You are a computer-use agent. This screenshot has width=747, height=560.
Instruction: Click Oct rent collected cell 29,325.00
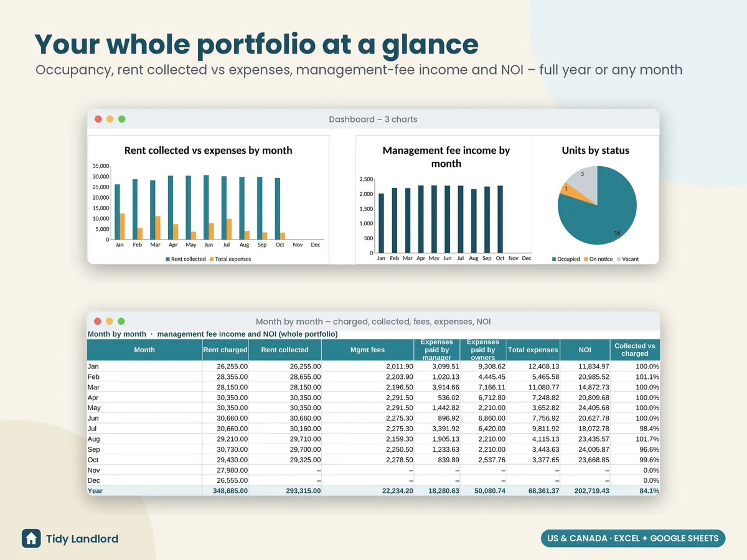tap(284, 460)
